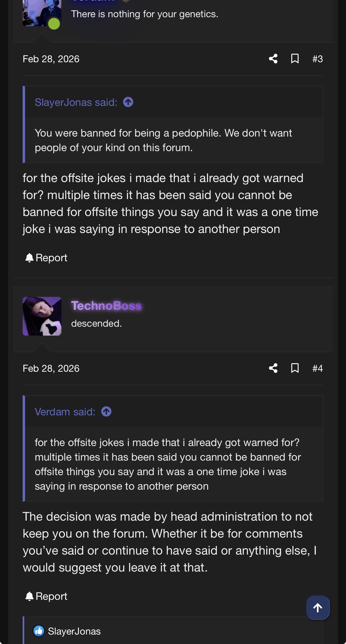Jump to Verdam's quoted post arrow
This screenshot has width=346, height=644.
(106, 412)
